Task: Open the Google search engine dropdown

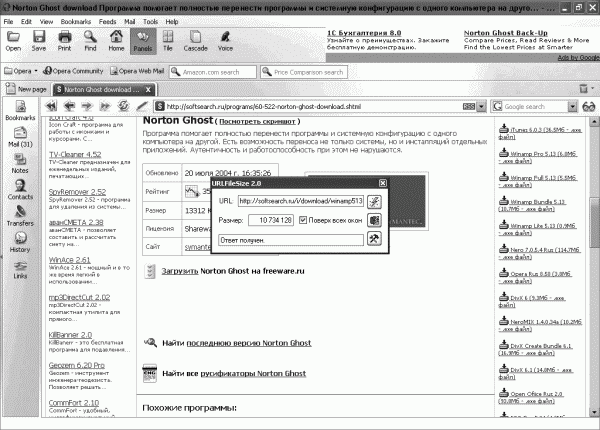Action: click(572, 107)
